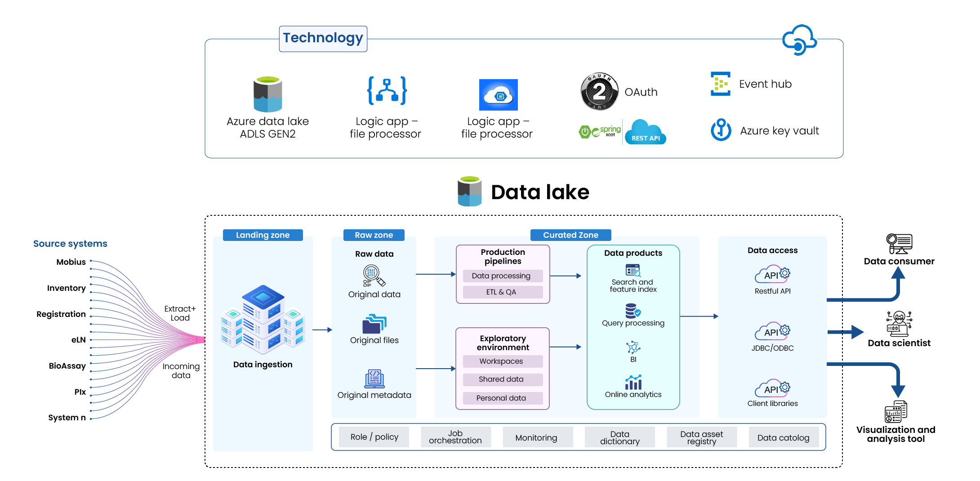Click the Event hub icon
This screenshot has height=481, width=980.
click(720, 84)
